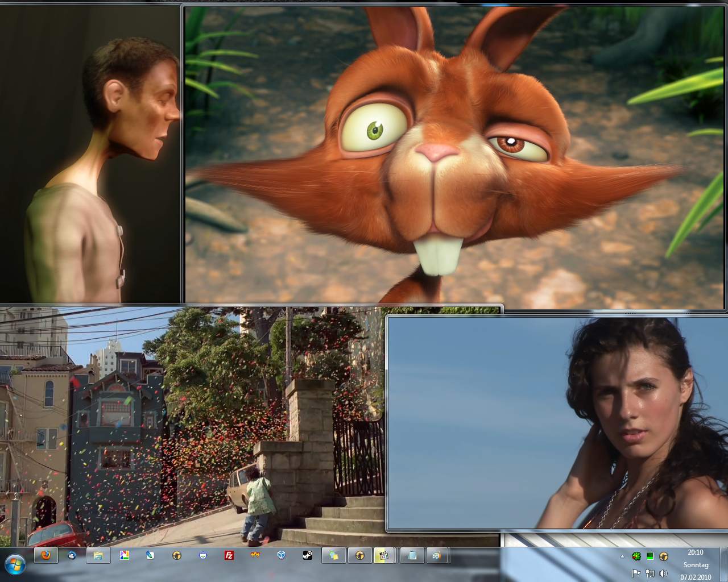Open the volume speaker tray icon
The width and height of the screenshot is (728, 582).
click(x=663, y=573)
